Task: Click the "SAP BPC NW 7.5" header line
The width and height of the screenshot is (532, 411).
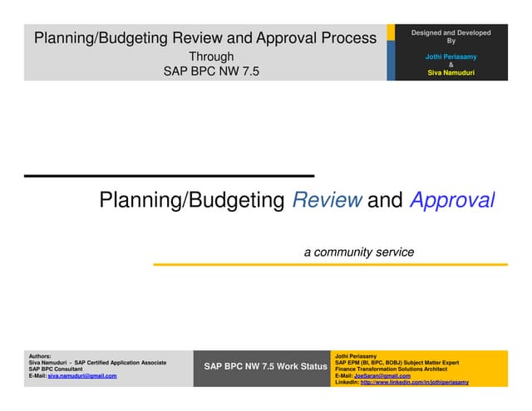Action: [x=211, y=71]
